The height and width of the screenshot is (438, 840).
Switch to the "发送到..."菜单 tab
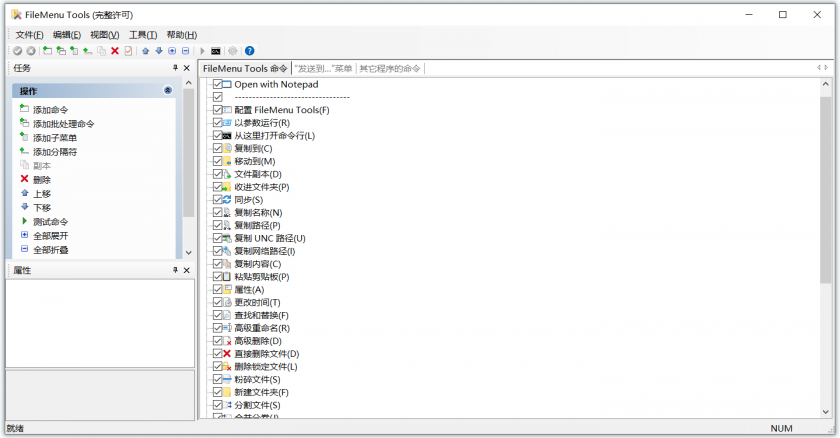[x=324, y=69]
